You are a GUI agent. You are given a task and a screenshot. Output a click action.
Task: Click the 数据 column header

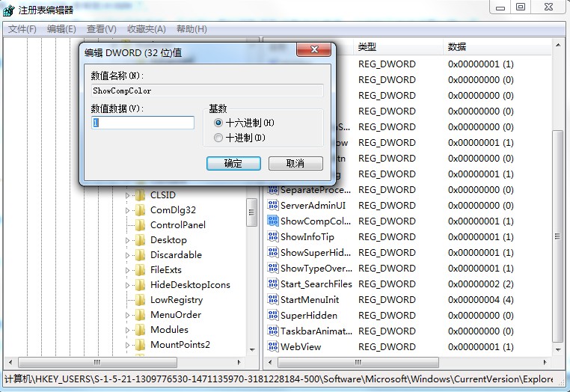[498, 46]
